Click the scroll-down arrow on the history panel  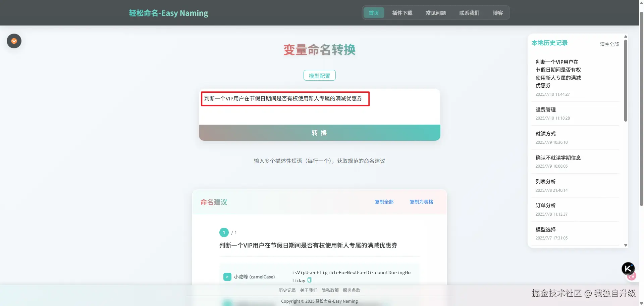click(625, 245)
